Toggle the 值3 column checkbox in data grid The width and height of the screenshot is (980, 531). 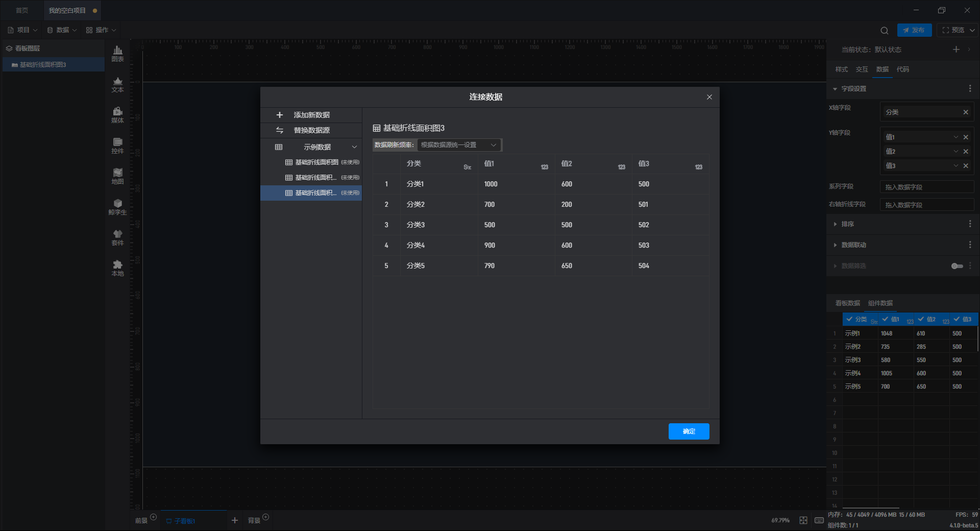(x=957, y=319)
